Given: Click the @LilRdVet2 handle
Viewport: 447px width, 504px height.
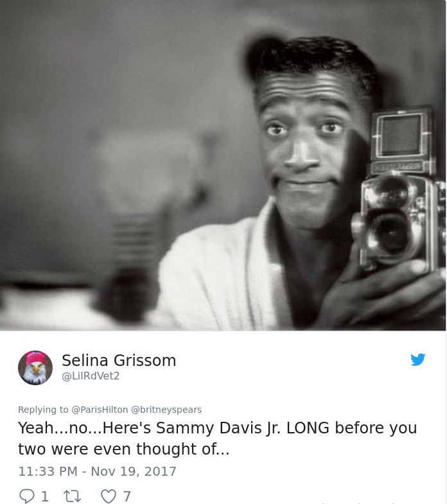Looking at the screenshot, I should coord(91,376).
